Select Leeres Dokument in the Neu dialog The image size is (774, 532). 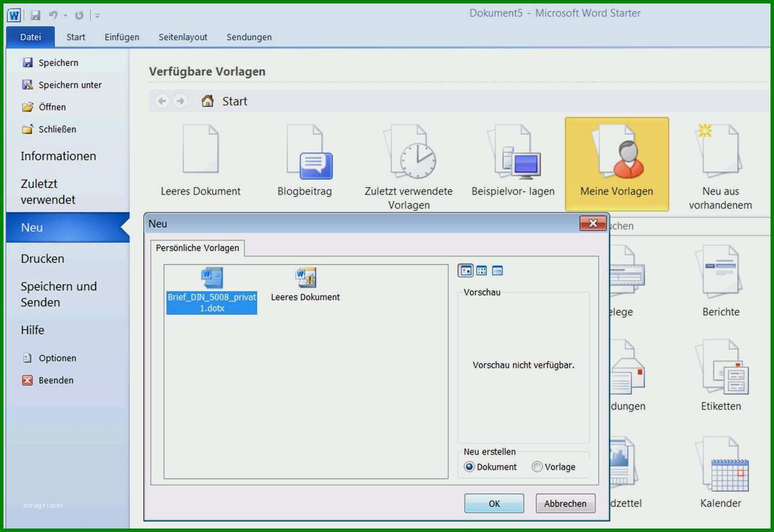tap(305, 285)
